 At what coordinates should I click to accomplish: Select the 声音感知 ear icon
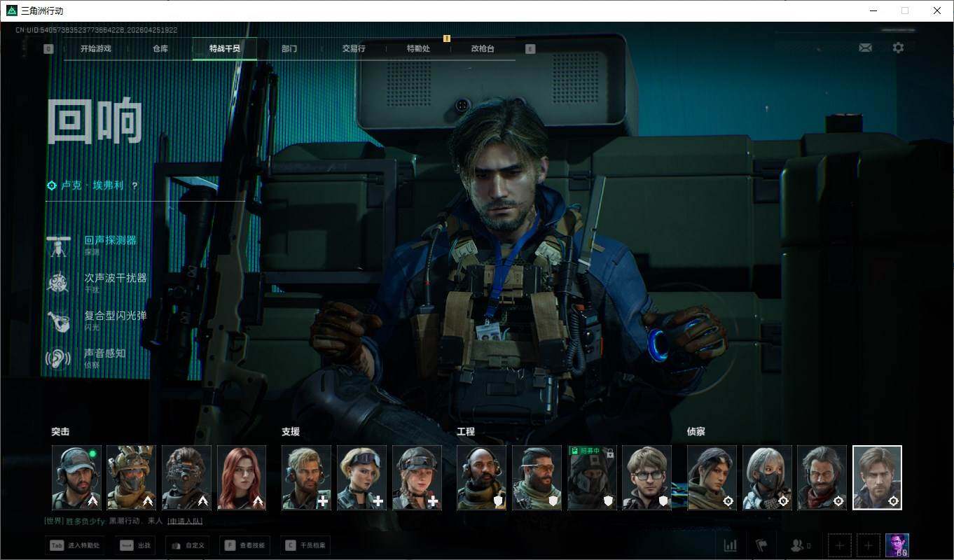coord(58,358)
